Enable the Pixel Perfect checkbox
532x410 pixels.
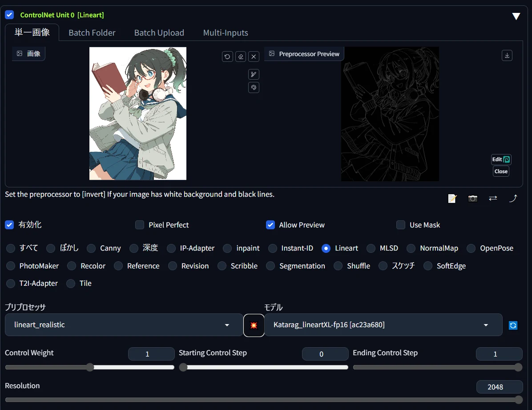140,225
